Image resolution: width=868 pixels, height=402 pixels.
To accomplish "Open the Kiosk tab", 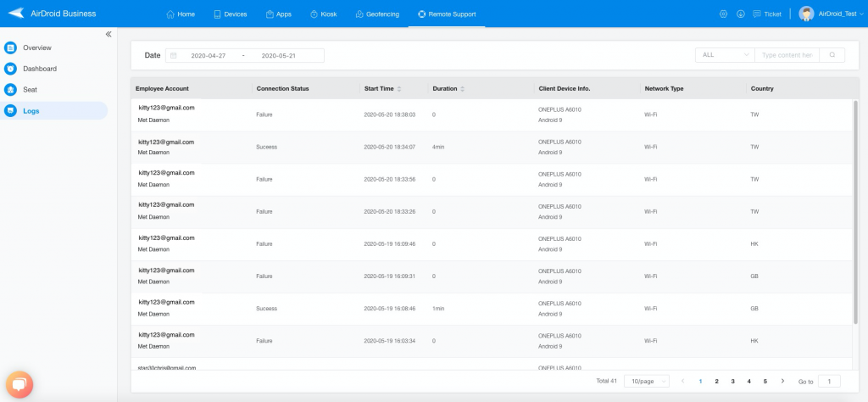I will [x=323, y=14].
